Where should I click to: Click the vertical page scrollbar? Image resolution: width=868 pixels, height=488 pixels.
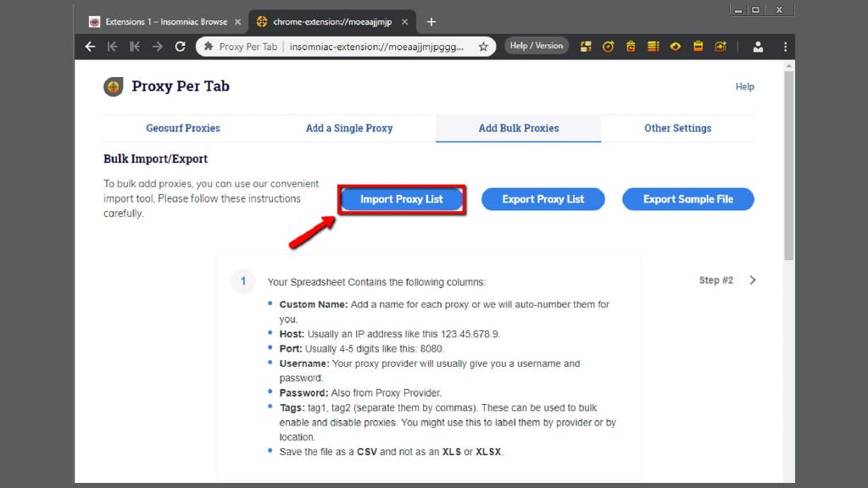[x=789, y=165]
